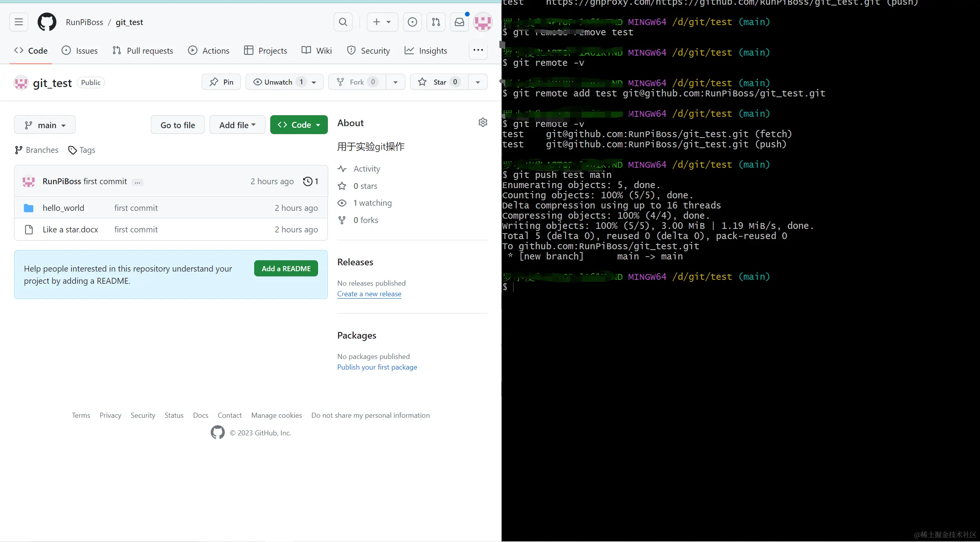Expand the main branch dropdown
This screenshot has height=542, width=980.
[45, 125]
